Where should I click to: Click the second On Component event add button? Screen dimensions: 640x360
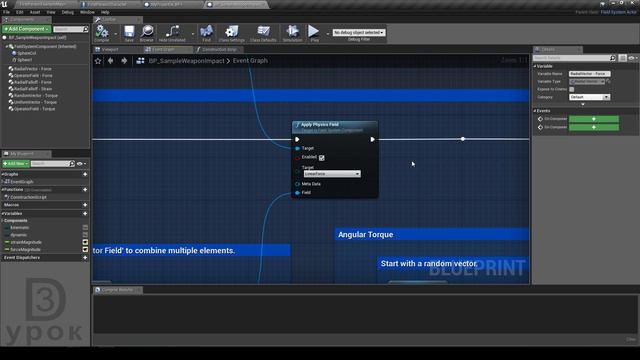coord(594,127)
